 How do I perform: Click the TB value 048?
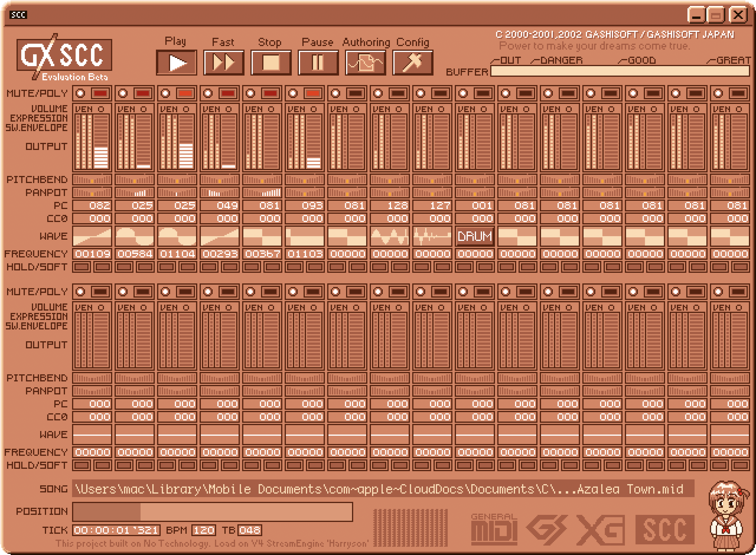point(250,530)
